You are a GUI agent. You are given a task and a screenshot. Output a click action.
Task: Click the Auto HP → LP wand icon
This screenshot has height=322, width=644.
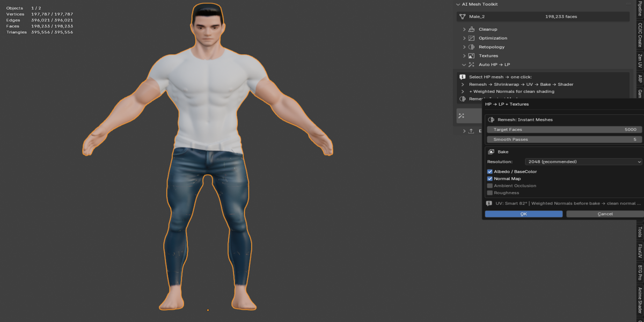(471, 64)
